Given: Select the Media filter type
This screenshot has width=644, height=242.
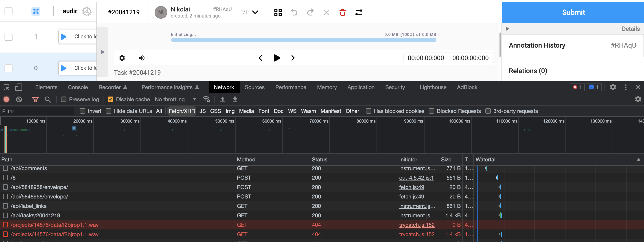Looking at the screenshot, I should click(x=246, y=111).
